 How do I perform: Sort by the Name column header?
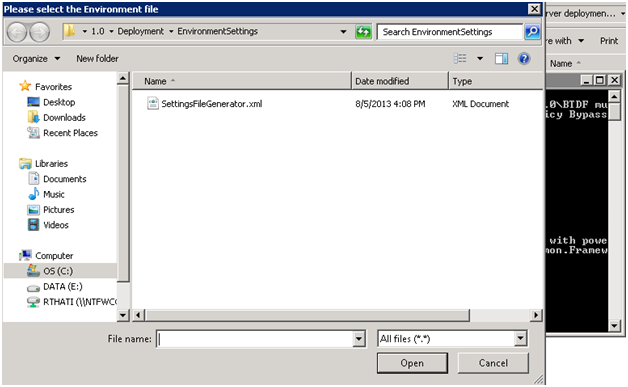(x=242, y=81)
